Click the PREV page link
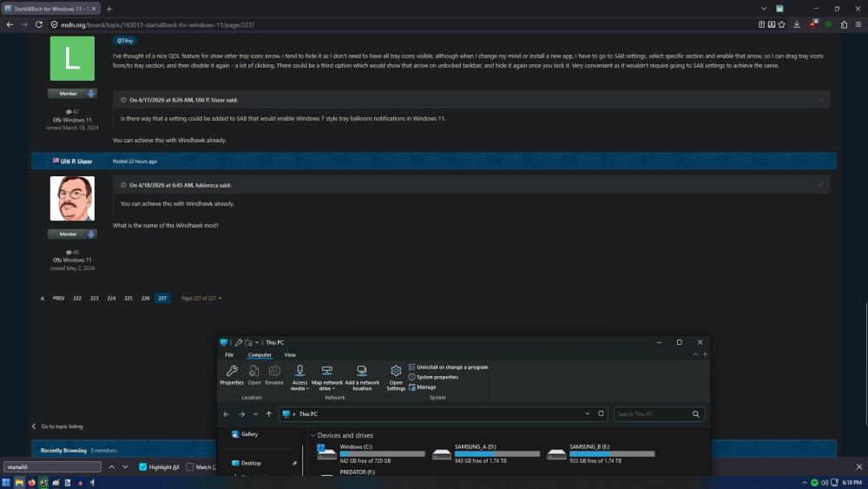This screenshot has height=489, width=868. (58, 298)
